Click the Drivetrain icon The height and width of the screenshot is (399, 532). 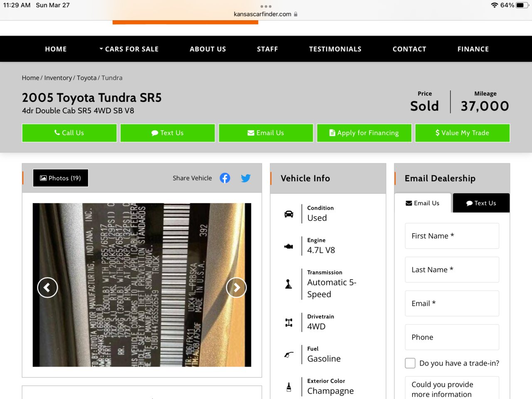pos(289,323)
